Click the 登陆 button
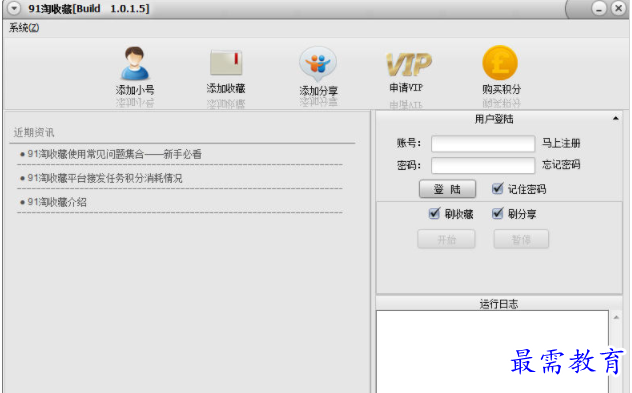 [x=447, y=189]
